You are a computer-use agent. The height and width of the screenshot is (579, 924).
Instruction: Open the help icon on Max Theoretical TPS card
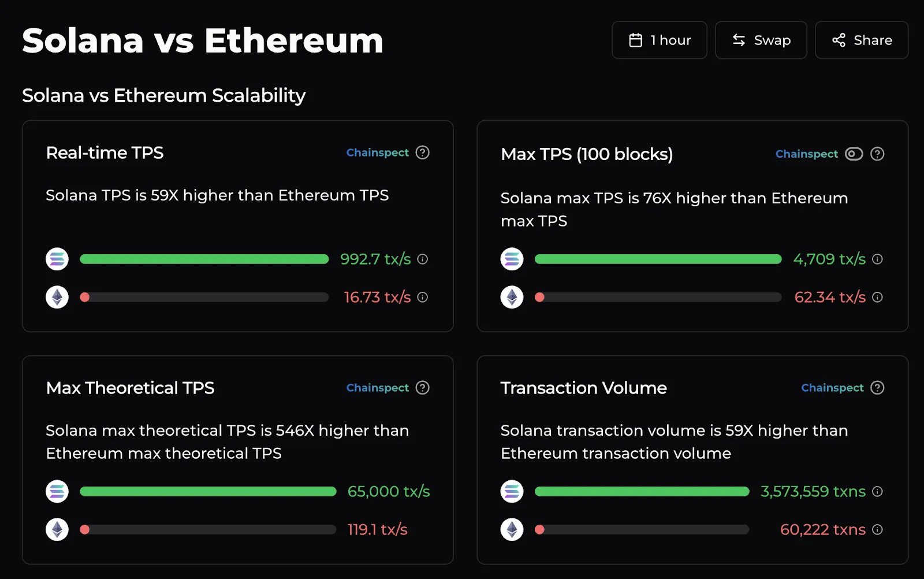point(422,388)
